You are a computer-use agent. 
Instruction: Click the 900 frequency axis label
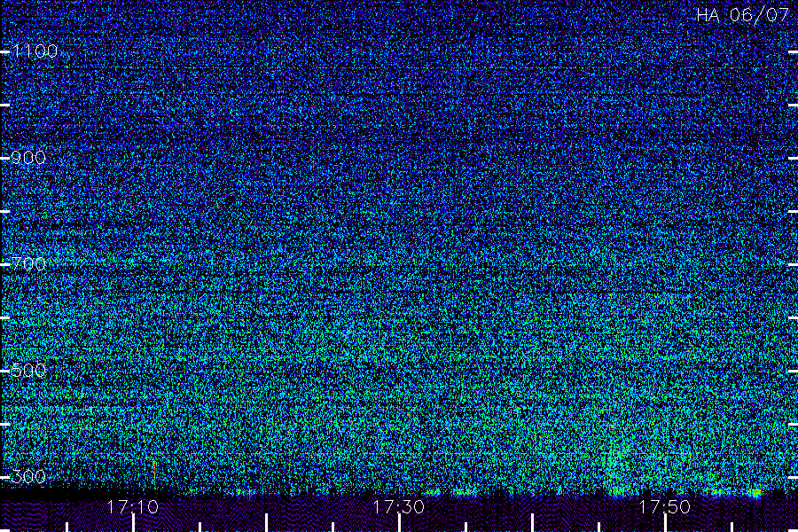click(28, 158)
